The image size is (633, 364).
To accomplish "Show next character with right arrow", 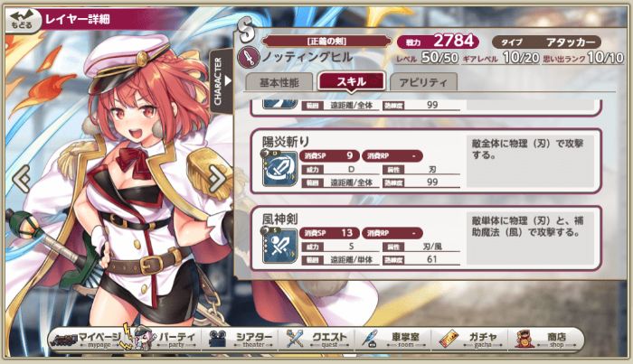I will (218, 179).
